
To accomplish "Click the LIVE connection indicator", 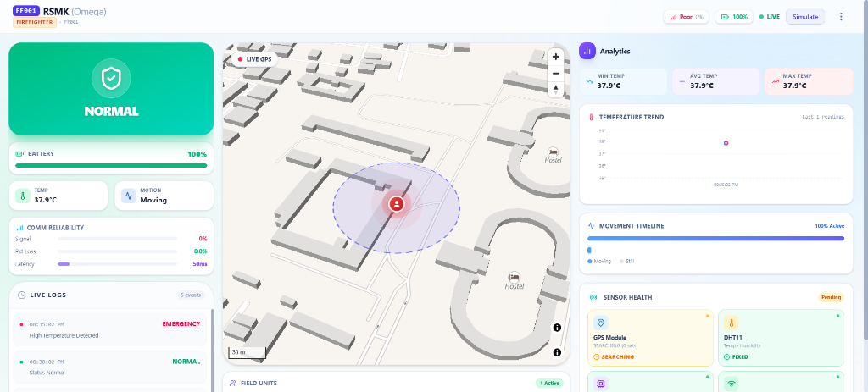I will click(770, 17).
